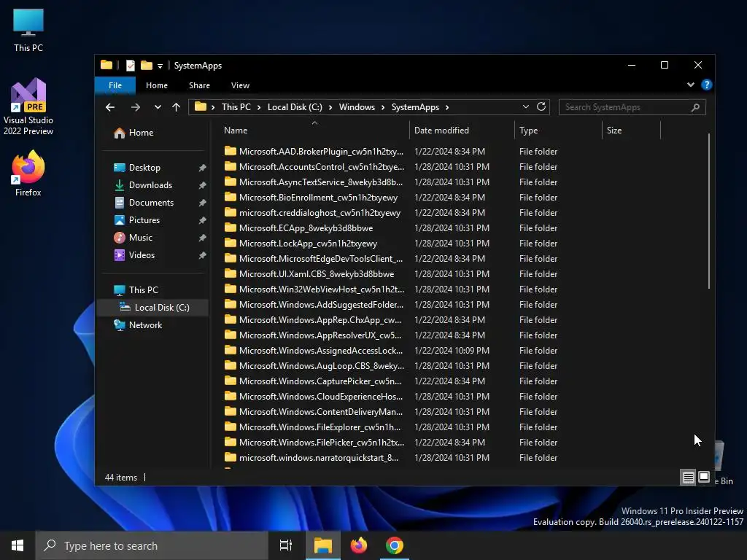Click the Back navigation arrow
747x560 pixels.
[x=110, y=107]
